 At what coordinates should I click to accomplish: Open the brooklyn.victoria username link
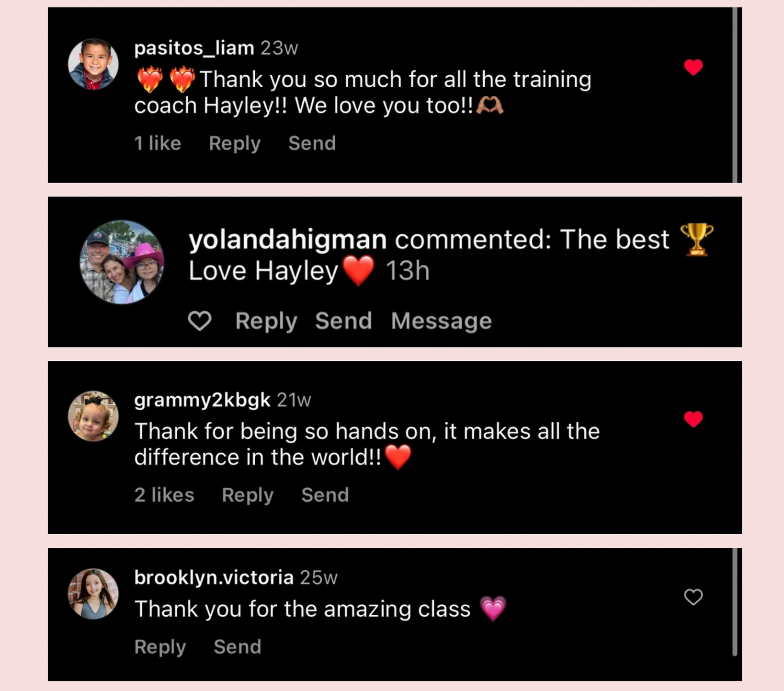(x=214, y=577)
